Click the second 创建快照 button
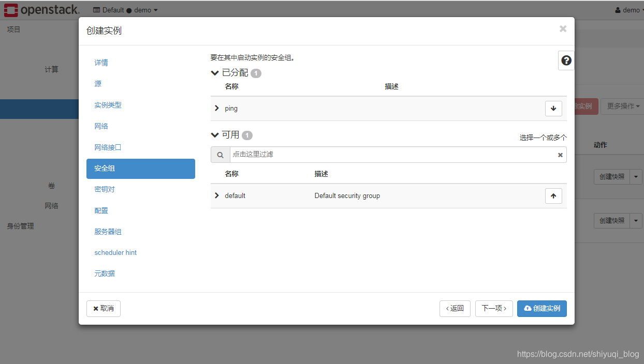This screenshot has width=644, height=364. coord(612,221)
